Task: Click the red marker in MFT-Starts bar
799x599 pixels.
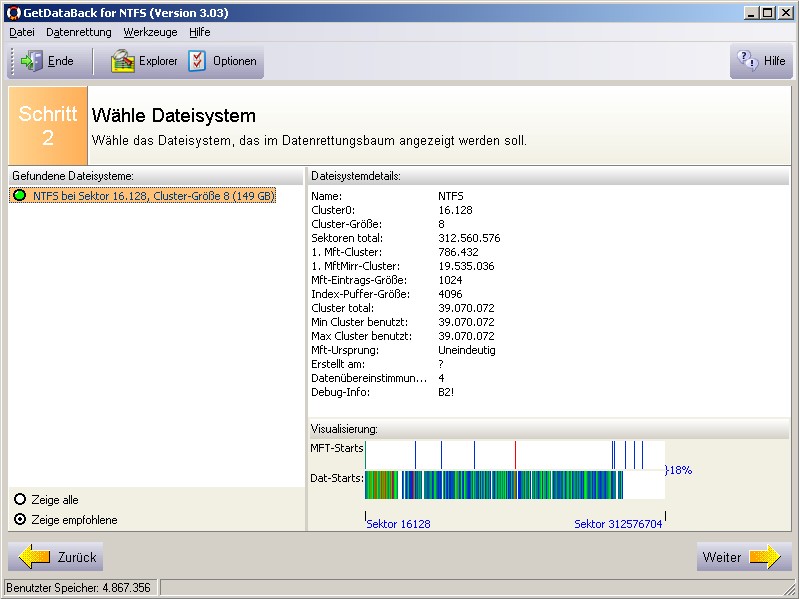Action: point(515,455)
